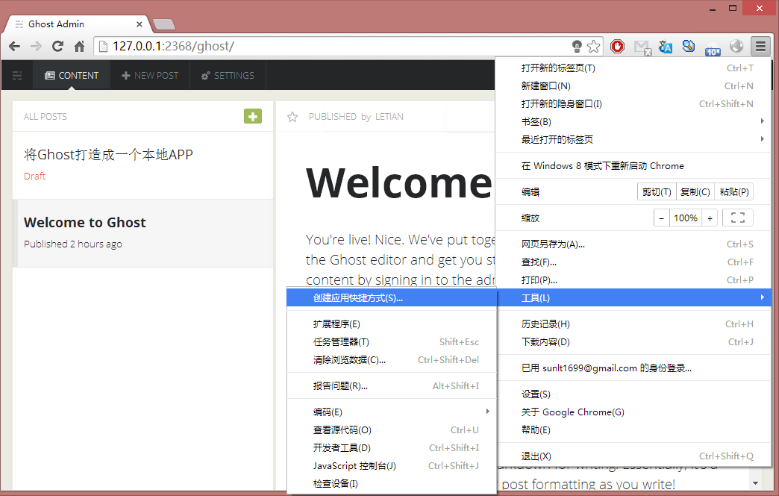Click the extension icon with 10+ badge
779x496 pixels.
click(x=712, y=49)
